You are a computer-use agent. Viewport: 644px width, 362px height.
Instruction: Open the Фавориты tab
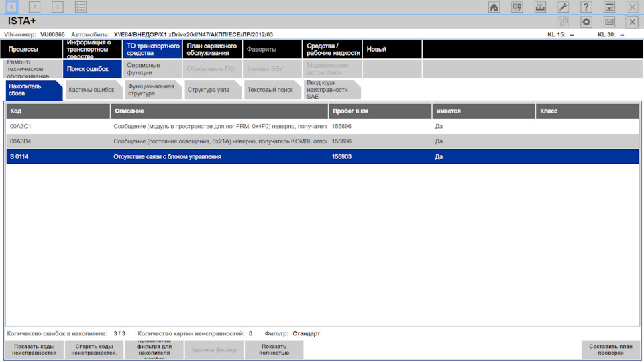coord(272,49)
